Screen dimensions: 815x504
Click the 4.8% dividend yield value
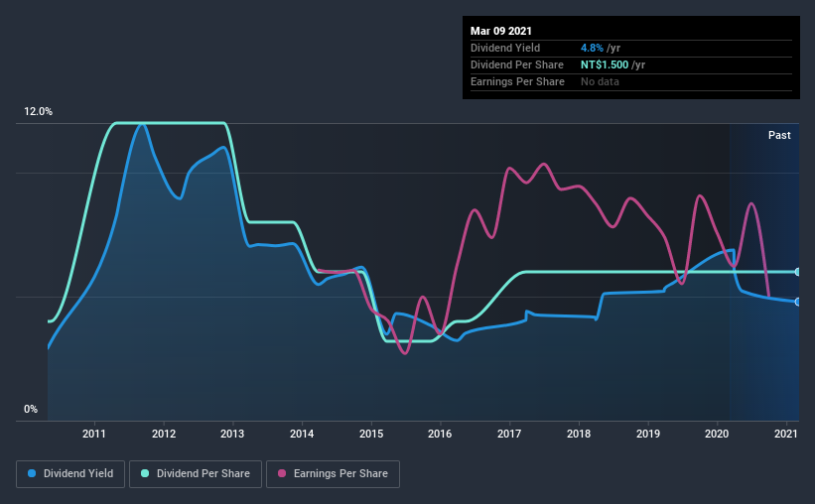coord(592,48)
